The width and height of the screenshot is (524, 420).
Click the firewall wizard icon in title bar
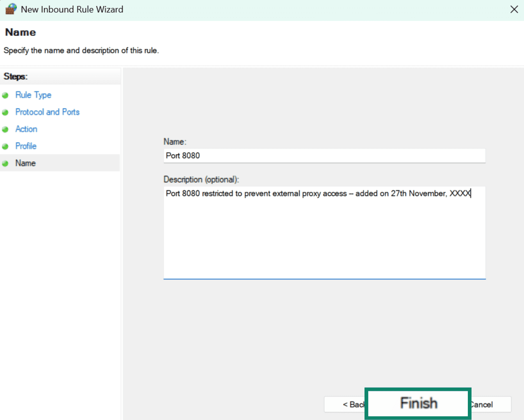pos(11,9)
